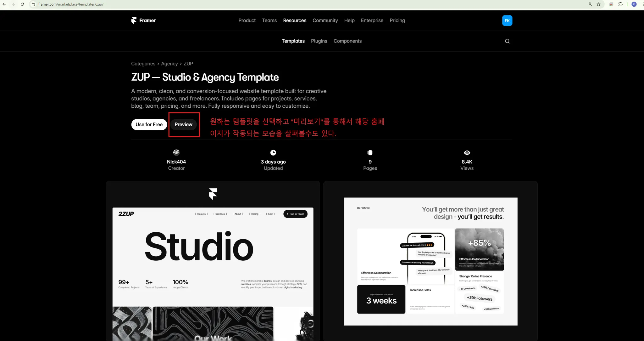Viewport: 644px width, 341px height.
Task: Click the Framer logo icon
Action: coord(134,20)
